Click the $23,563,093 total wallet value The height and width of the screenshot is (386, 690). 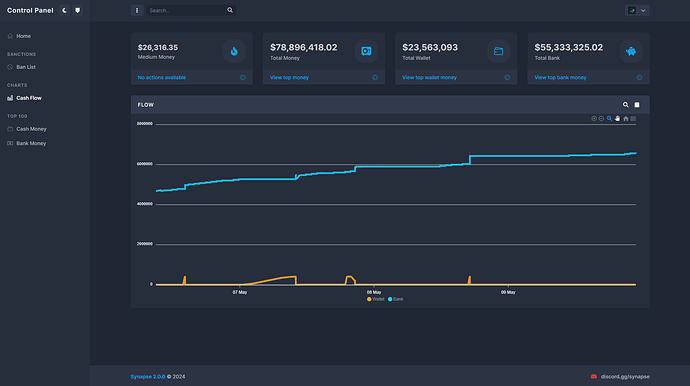430,48
